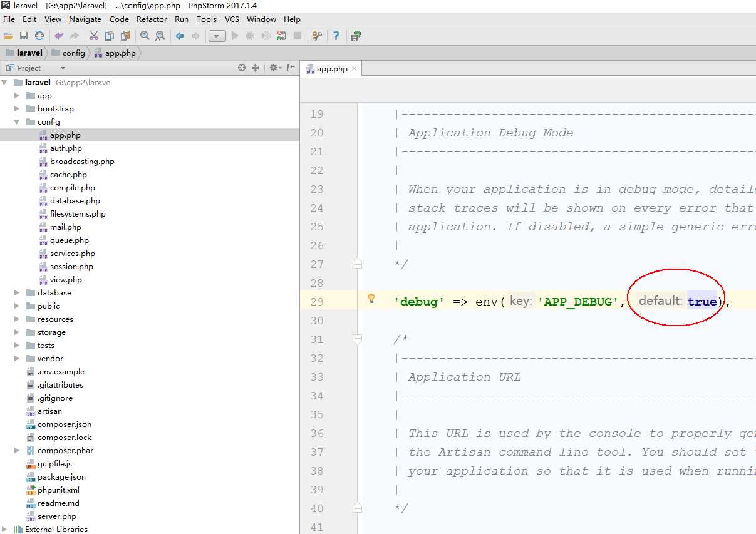Expand the vendor folder
The width and height of the screenshot is (756, 534).
[x=17, y=359]
